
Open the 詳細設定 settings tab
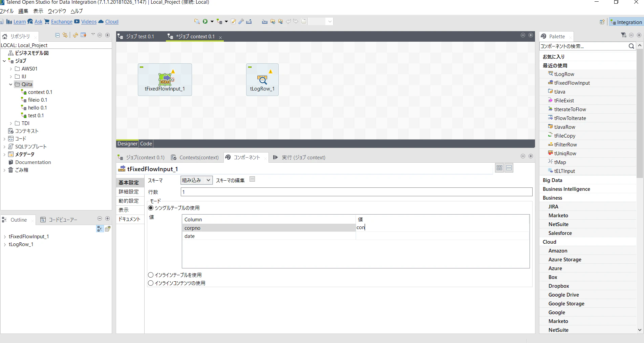pos(129,191)
